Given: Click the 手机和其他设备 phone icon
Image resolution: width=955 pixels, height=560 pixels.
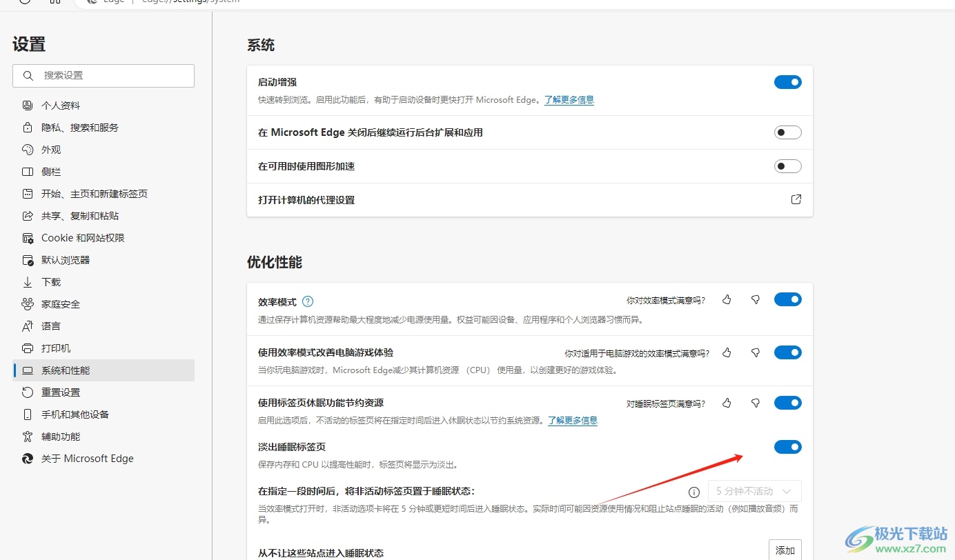Looking at the screenshot, I should click(x=28, y=414).
